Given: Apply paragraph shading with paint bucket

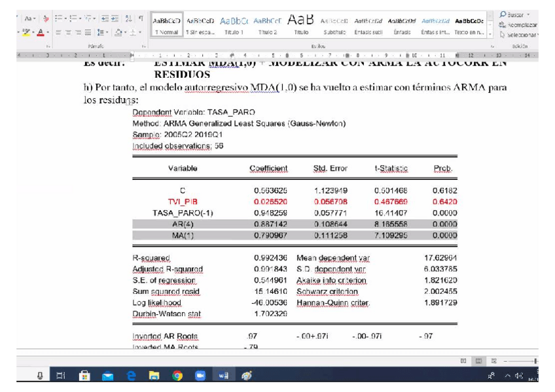Looking at the screenshot, I should 118,33.
